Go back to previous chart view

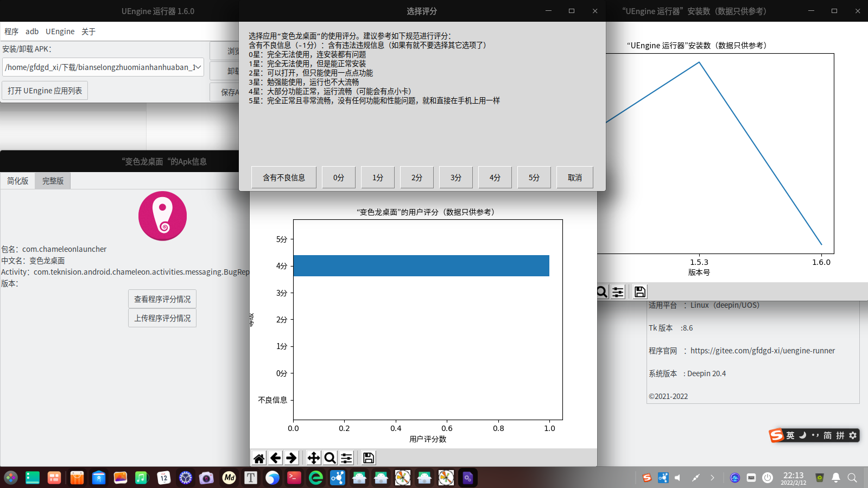[x=275, y=458]
